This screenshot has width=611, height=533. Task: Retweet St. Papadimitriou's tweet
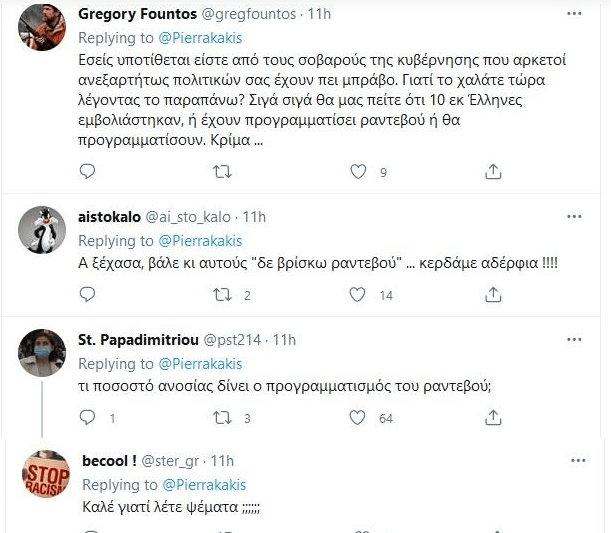click(224, 417)
